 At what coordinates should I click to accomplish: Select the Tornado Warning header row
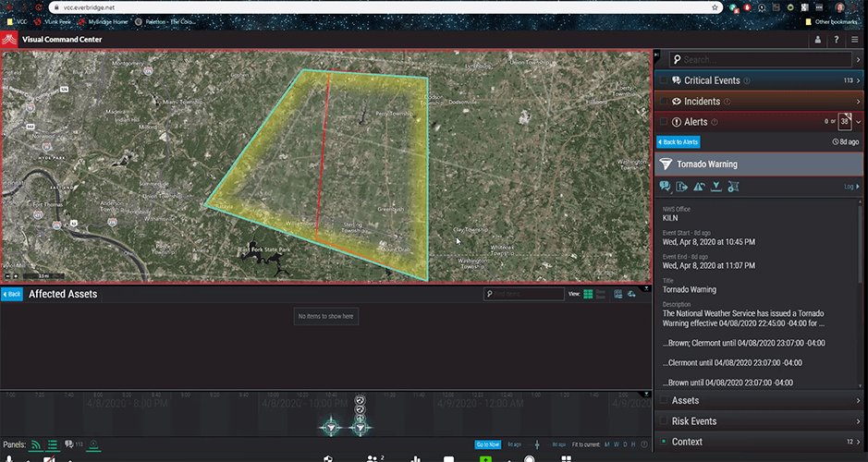click(758, 164)
